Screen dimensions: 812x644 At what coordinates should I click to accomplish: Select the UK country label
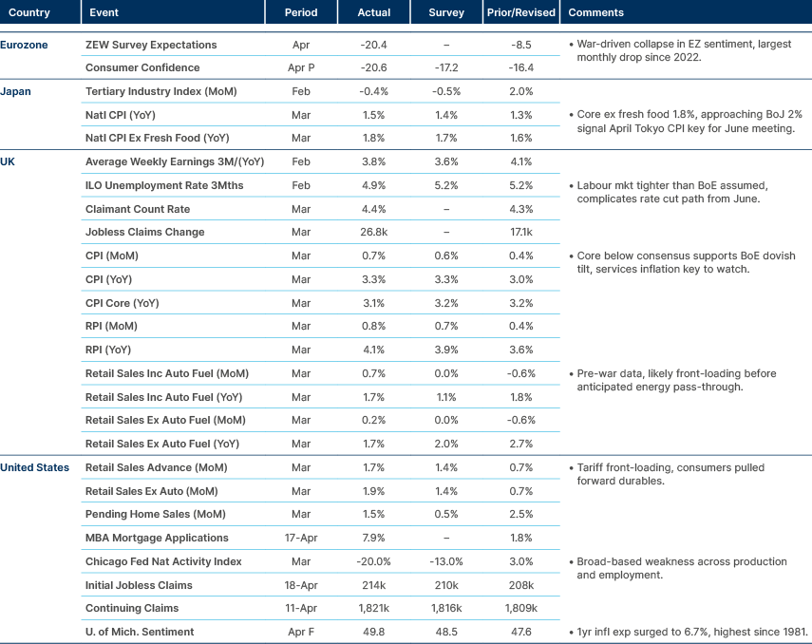pyautogui.click(x=9, y=161)
